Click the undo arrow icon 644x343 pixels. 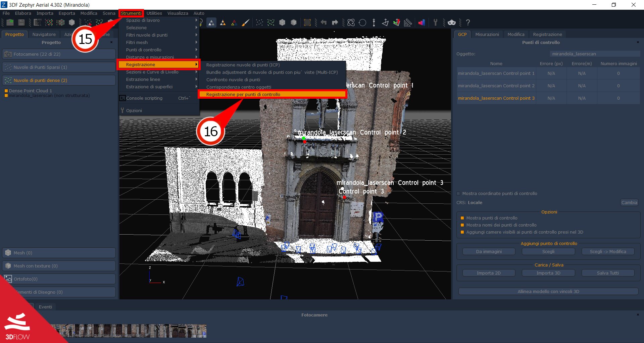tap(324, 22)
